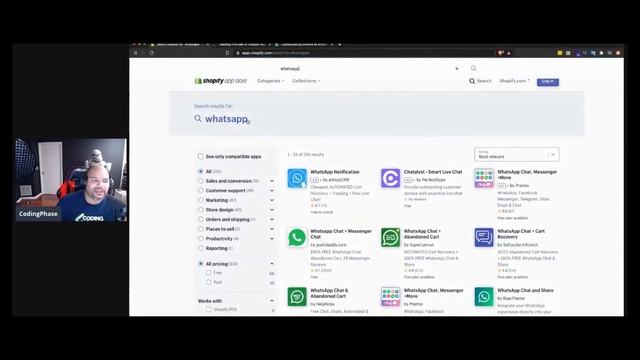
Task: Expand the Orders and shipping subcategories arrow
Action: click(272, 219)
